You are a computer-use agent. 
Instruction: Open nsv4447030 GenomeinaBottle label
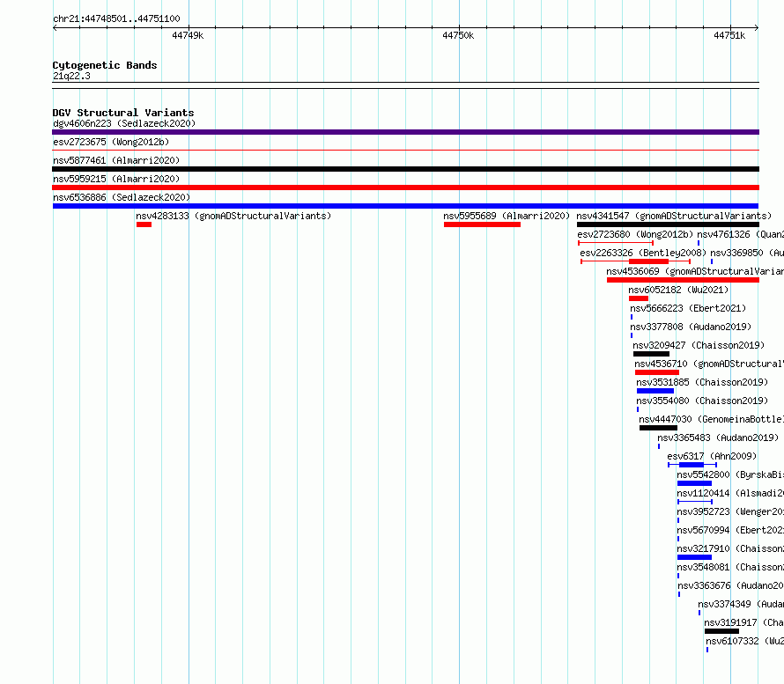pos(711,419)
